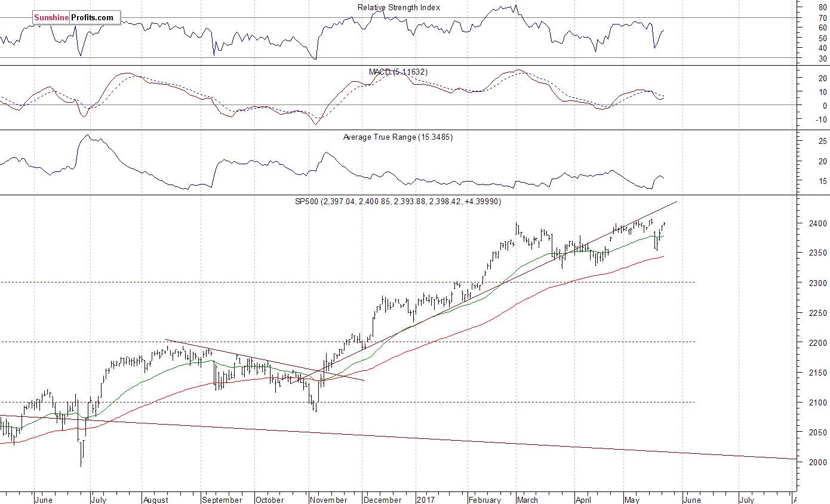Click the December month label
830x504 pixels.
tap(383, 500)
